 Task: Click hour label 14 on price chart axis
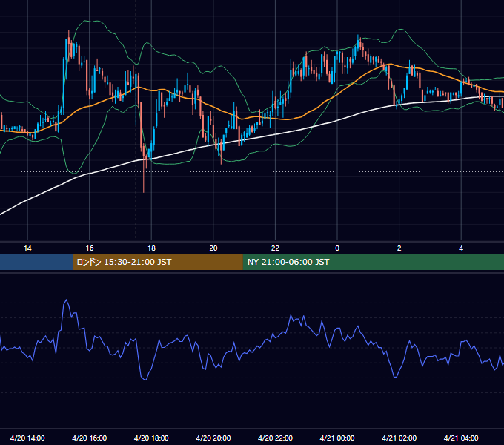pos(27,248)
